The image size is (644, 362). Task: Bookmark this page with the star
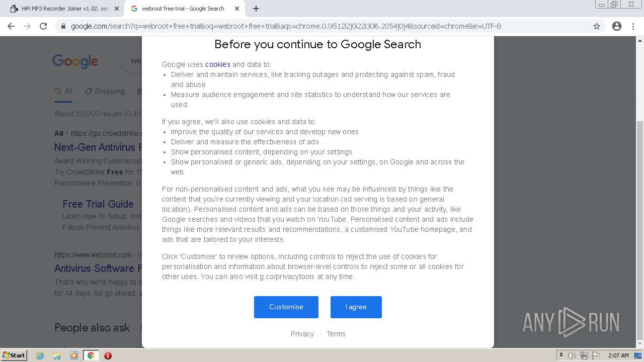point(597,26)
